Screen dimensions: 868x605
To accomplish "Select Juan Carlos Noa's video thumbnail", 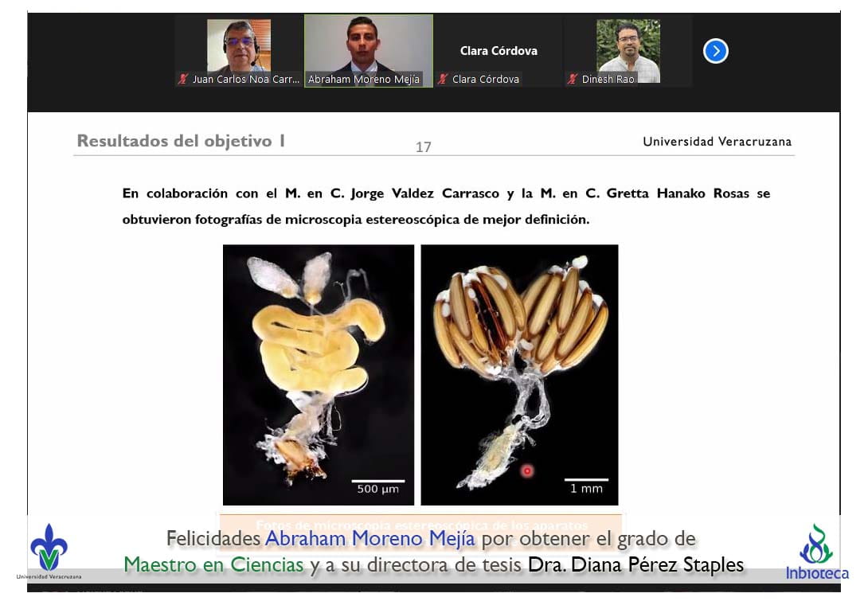I will (x=239, y=45).
